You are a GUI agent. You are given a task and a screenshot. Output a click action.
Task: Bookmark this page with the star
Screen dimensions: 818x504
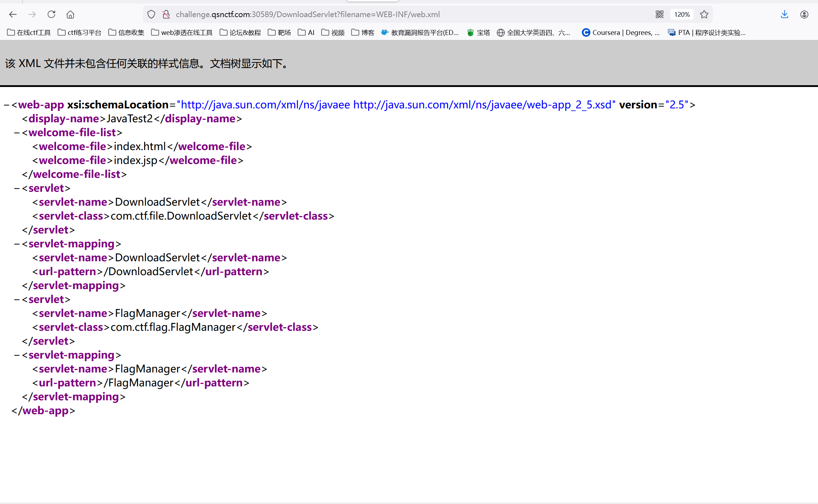[704, 14]
